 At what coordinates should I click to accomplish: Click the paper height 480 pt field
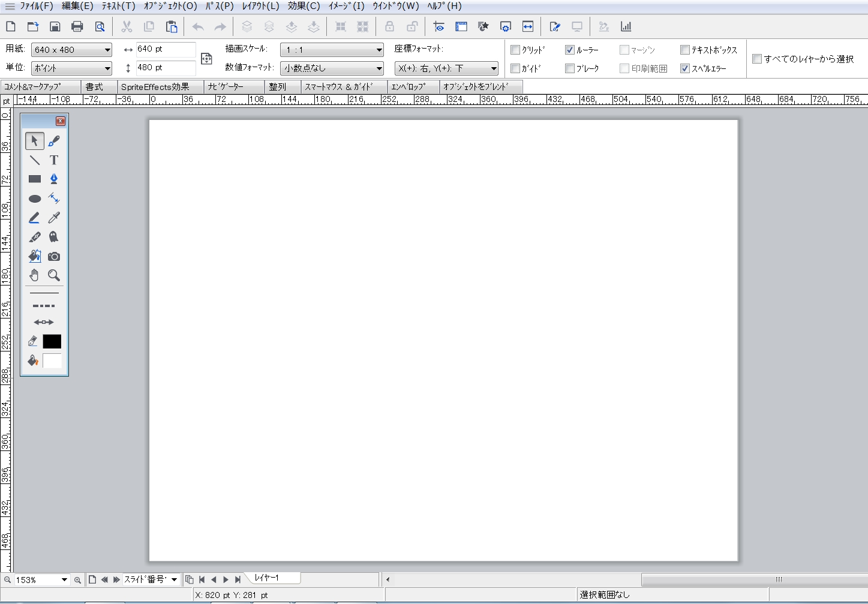click(166, 68)
